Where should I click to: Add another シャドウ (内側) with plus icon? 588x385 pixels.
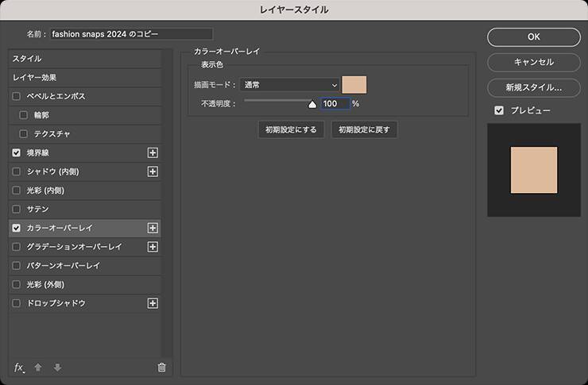(153, 171)
